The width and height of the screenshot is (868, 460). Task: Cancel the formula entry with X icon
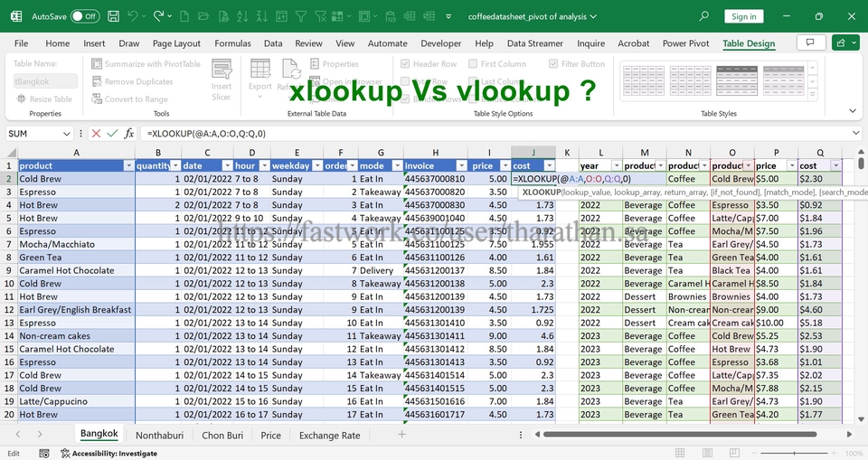96,133
